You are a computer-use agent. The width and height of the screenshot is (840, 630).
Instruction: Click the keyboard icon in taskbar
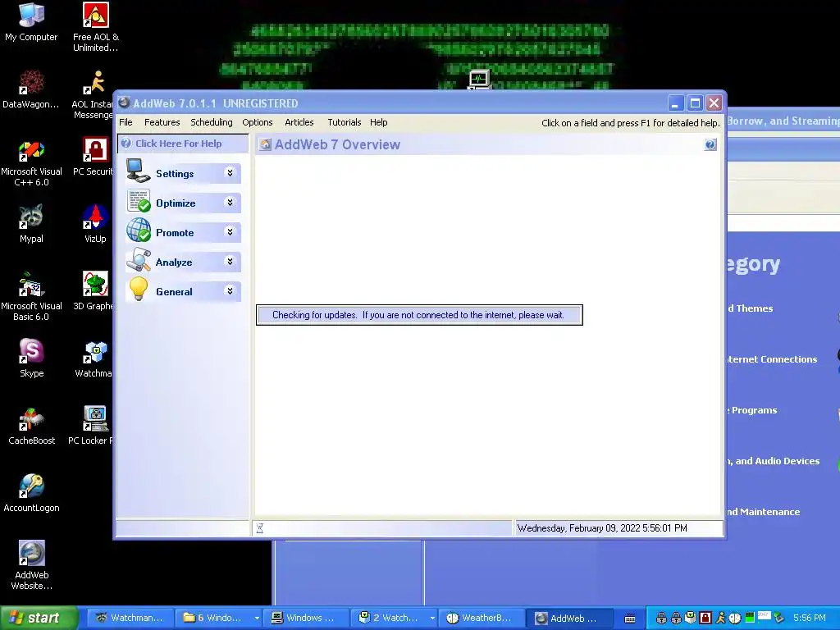630,619
